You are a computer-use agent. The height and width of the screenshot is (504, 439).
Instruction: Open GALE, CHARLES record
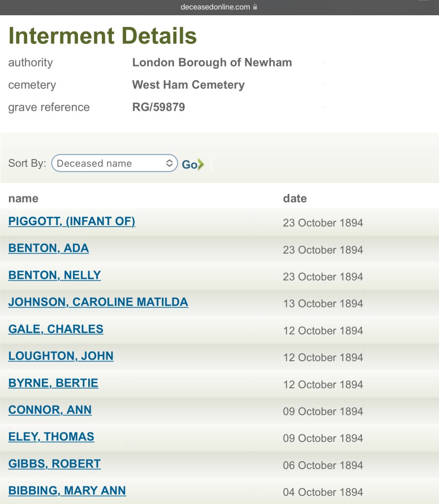click(x=56, y=329)
